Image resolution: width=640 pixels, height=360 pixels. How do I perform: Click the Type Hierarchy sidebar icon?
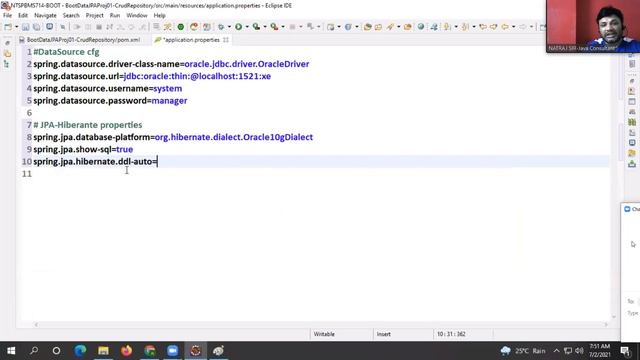(7, 64)
